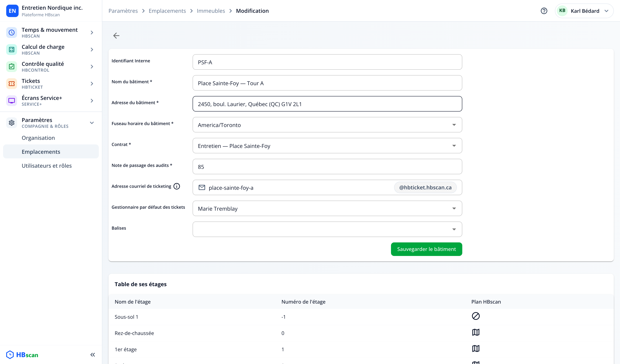Click the Sous-sol 1 floor name
Screen dimensions: 620x364
coord(127,317)
